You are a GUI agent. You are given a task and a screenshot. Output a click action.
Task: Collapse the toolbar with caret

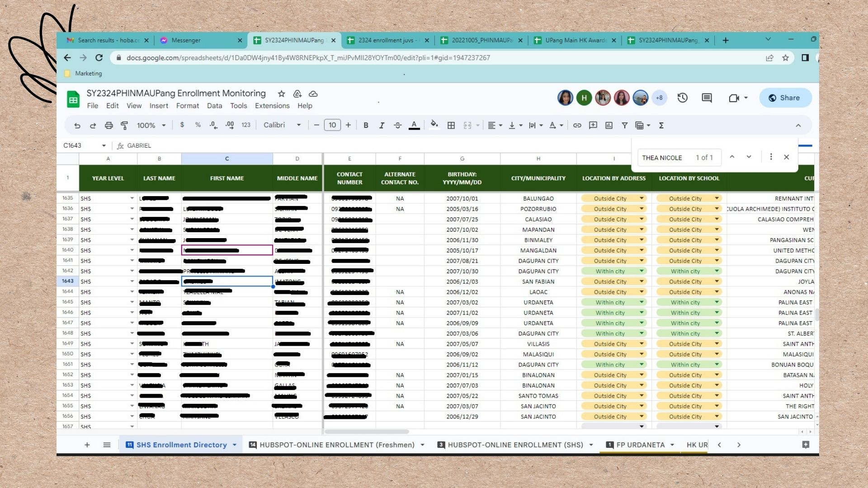pyautogui.click(x=798, y=126)
